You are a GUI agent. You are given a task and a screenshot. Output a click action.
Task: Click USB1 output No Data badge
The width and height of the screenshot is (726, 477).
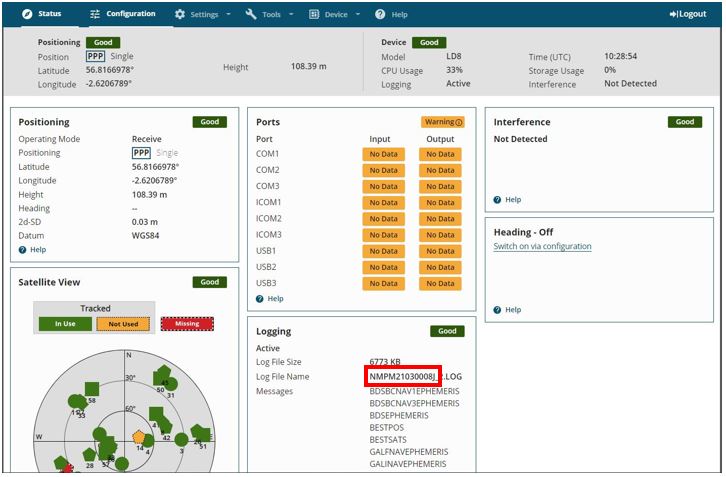pos(440,251)
